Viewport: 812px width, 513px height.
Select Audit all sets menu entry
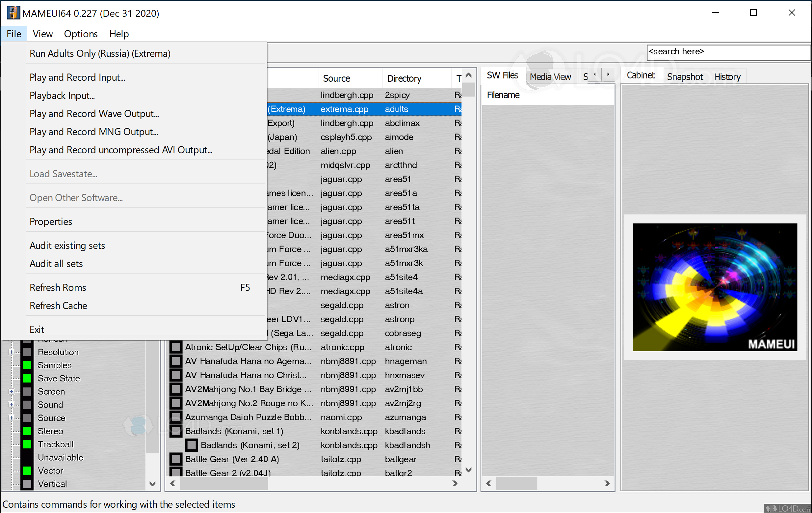56,264
